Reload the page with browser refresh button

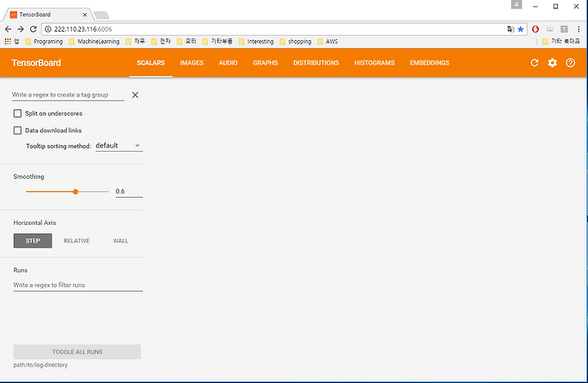33,29
